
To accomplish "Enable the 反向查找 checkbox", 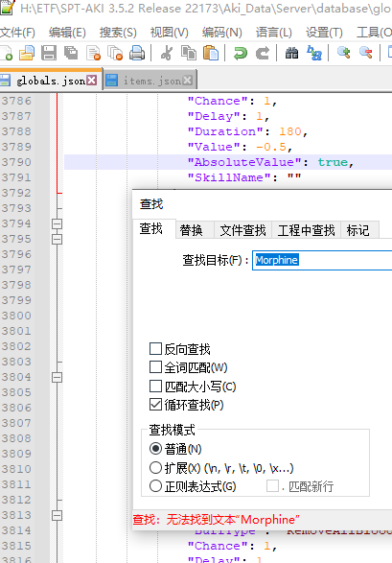I will pos(155,349).
